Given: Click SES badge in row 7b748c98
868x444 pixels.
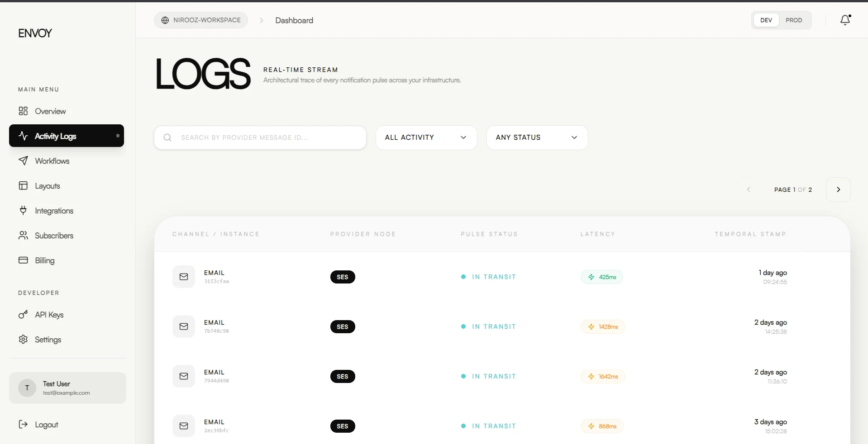Looking at the screenshot, I should pos(343,326).
